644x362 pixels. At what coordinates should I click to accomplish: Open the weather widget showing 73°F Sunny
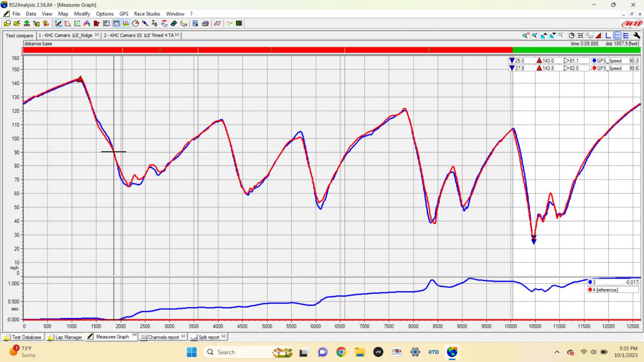[23, 352]
